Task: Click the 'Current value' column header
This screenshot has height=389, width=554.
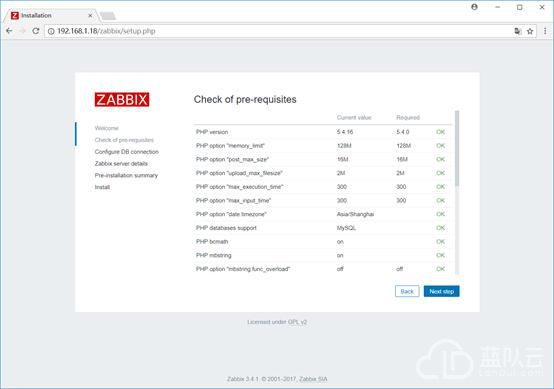Action: coord(354,118)
